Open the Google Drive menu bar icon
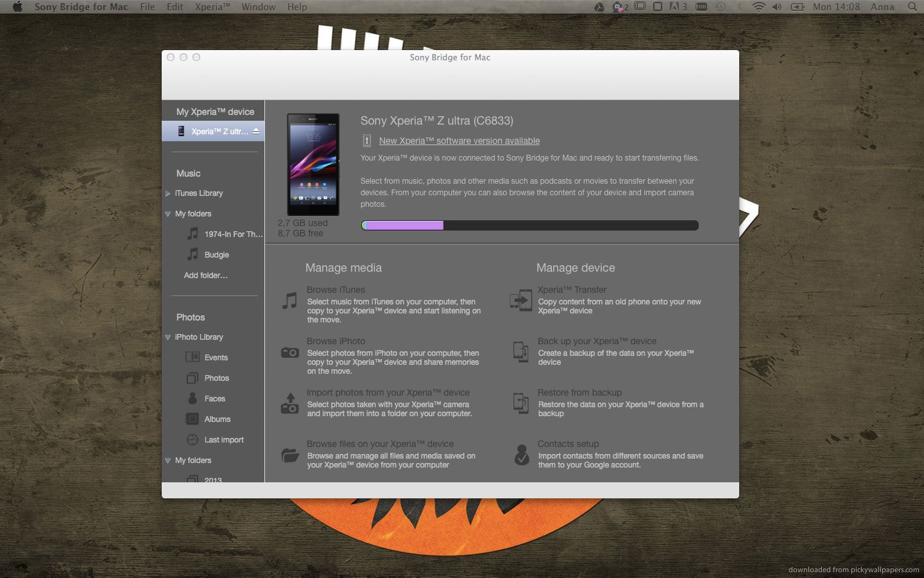Screen dimensions: 924x578 coord(599,7)
